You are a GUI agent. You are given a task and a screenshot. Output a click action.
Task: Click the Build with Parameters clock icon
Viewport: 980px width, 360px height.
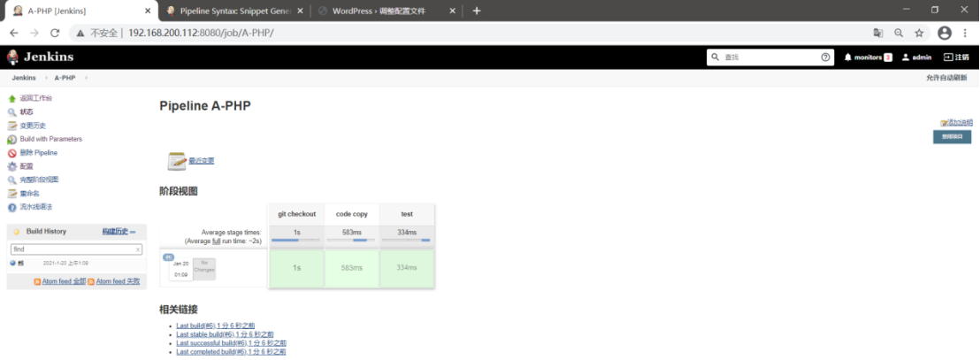pyautogui.click(x=11, y=140)
